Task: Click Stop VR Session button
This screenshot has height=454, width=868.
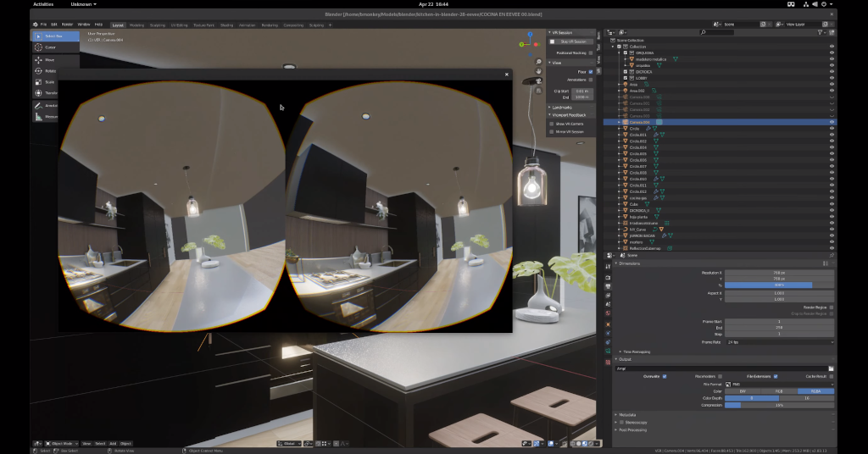Action: click(570, 42)
